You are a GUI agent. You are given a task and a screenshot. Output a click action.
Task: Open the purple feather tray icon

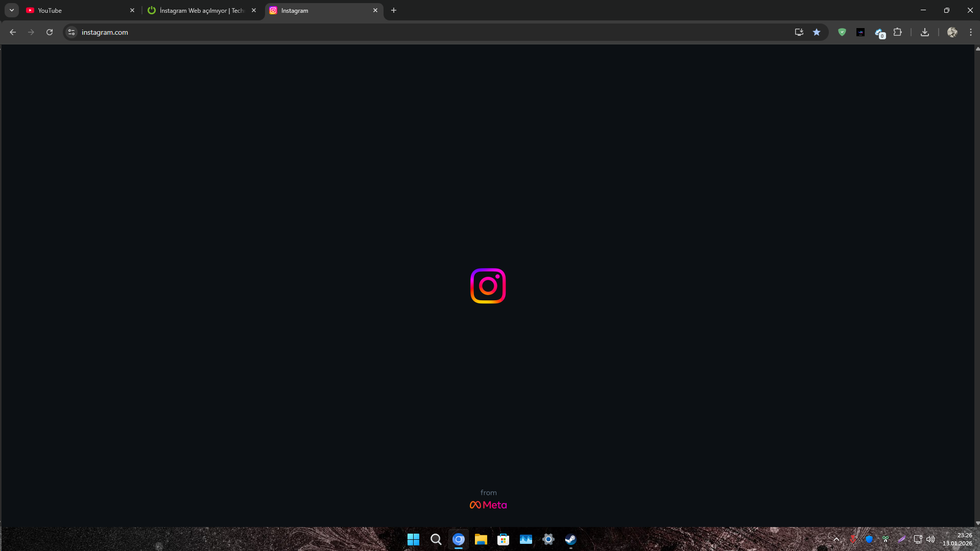tap(902, 539)
